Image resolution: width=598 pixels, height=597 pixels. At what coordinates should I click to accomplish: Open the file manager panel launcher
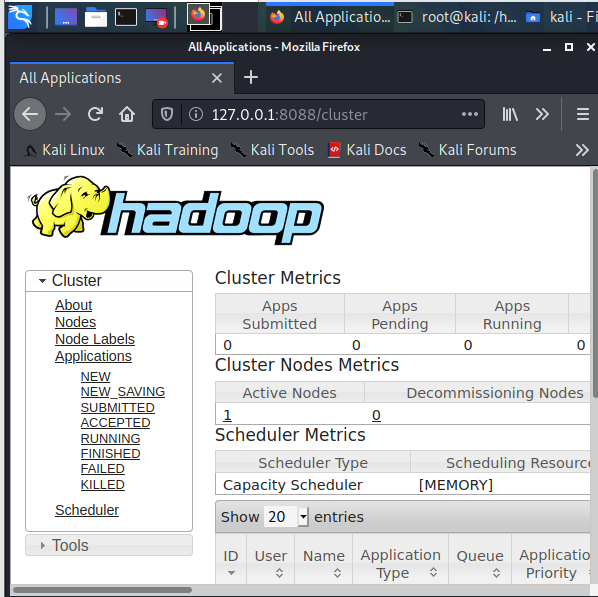[x=96, y=17]
